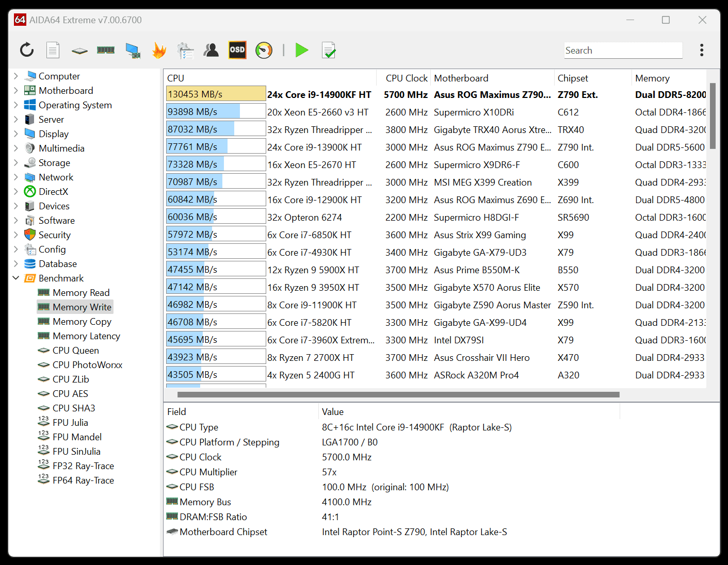The image size is (728, 565).
Task: Expand the Storage tree node
Action: 16,162
